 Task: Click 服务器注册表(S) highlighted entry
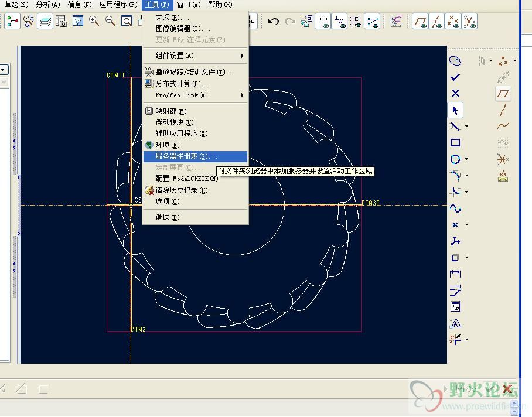(195, 156)
